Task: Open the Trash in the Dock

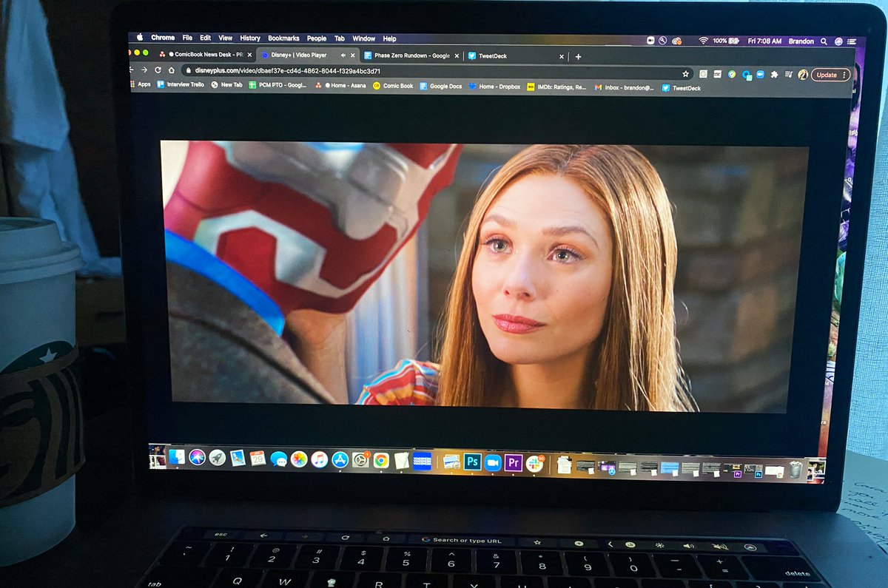Action: [x=795, y=470]
